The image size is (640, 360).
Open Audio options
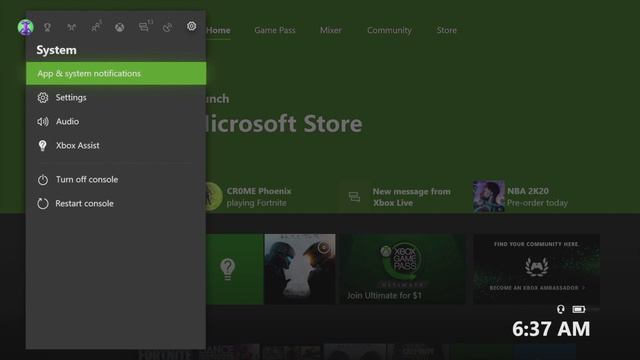[116, 122]
